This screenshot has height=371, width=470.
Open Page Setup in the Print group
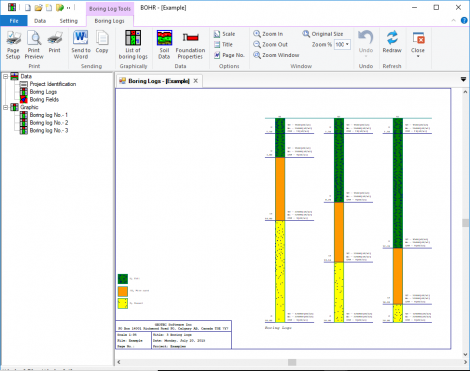(13, 45)
